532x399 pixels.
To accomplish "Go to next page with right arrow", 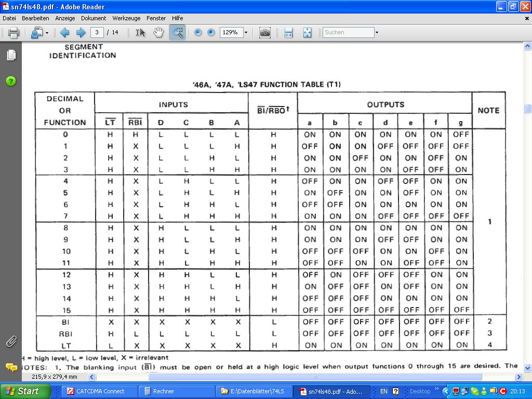I will pos(81,33).
